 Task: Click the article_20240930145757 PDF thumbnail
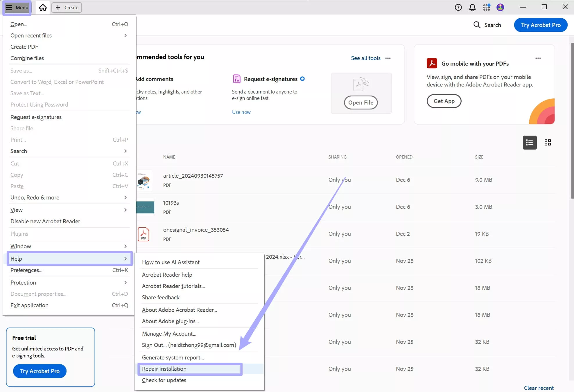pos(144,180)
